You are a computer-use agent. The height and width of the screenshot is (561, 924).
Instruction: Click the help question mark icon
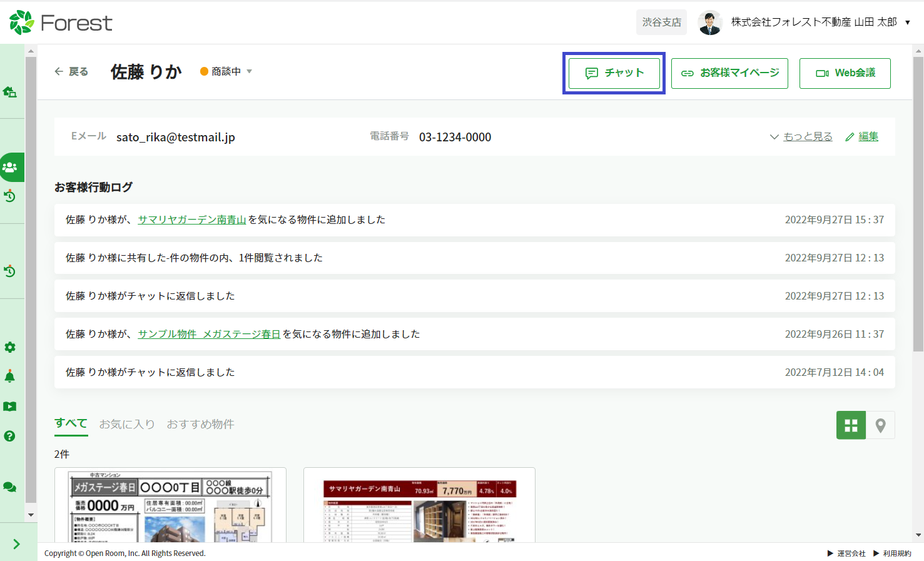tap(10, 436)
